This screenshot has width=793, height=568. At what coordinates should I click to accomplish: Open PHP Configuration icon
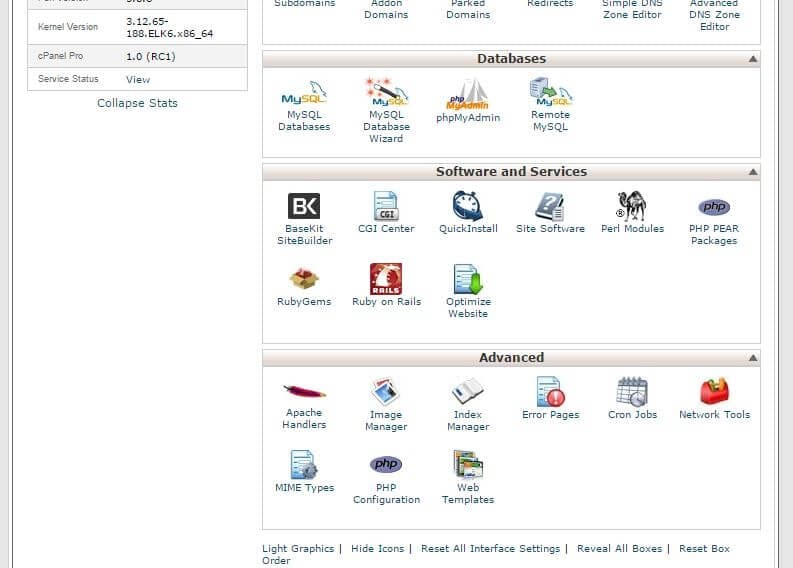pyautogui.click(x=386, y=464)
